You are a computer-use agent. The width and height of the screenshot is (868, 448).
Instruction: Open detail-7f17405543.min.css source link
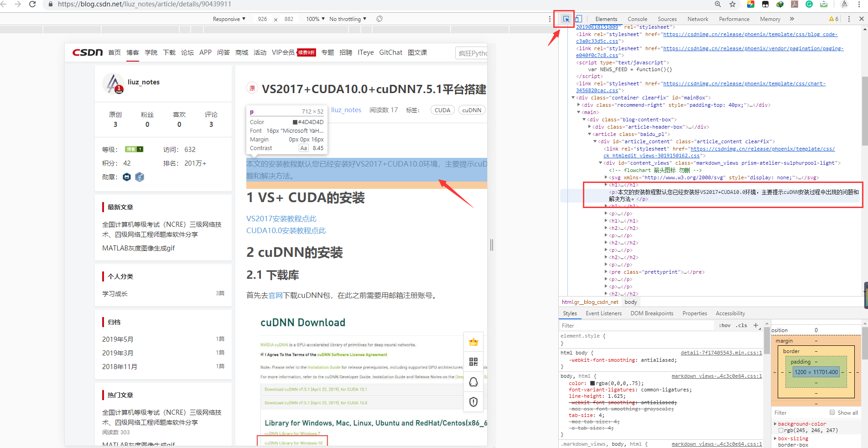[x=721, y=353]
